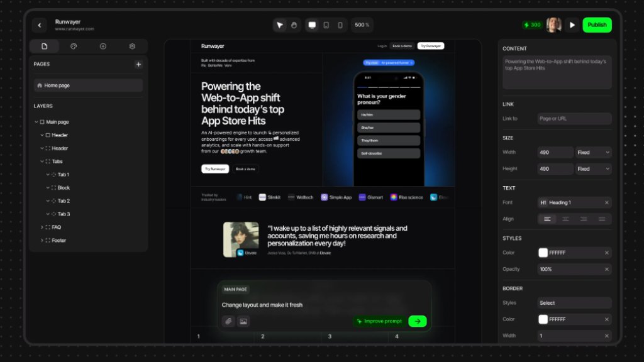Image resolution: width=644 pixels, height=362 pixels.
Task: Select the hand pan tool
Action: pyautogui.click(x=294, y=25)
